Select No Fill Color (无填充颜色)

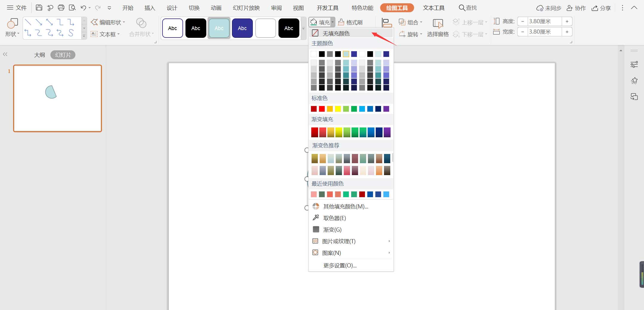click(x=351, y=33)
